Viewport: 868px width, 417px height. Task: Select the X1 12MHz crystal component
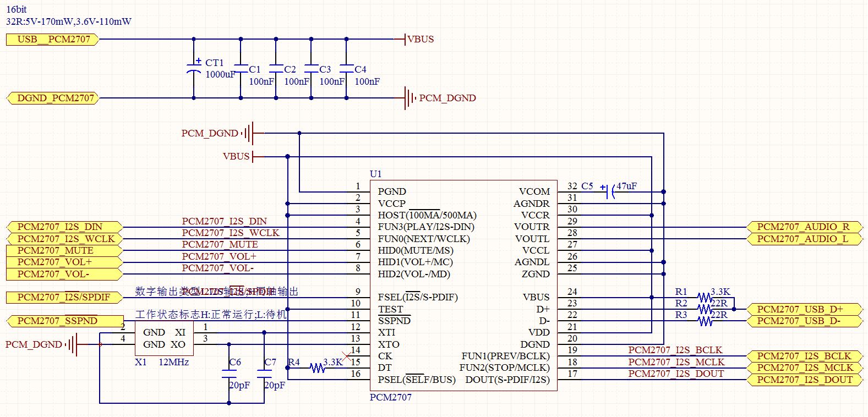(x=164, y=338)
